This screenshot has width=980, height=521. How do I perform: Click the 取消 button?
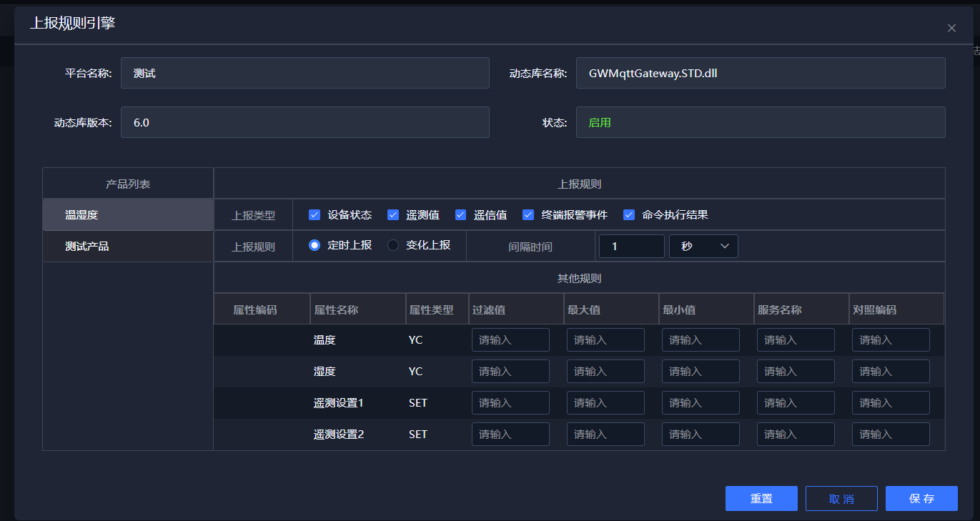(841, 499)
